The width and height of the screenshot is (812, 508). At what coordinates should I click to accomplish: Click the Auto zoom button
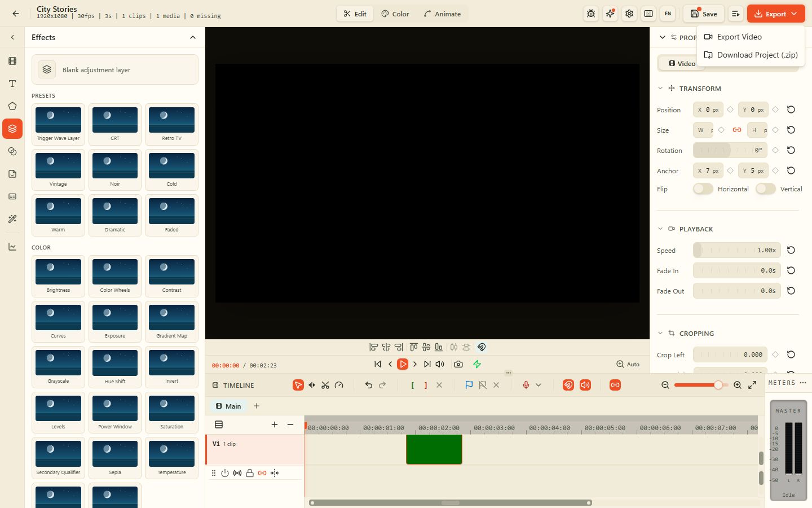coord(628,364)
